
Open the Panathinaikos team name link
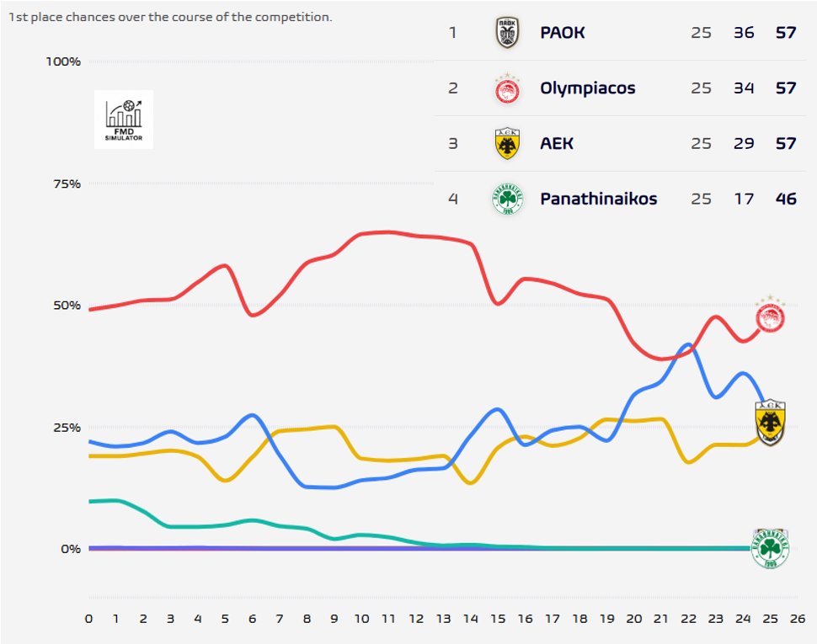pos(599,200)
